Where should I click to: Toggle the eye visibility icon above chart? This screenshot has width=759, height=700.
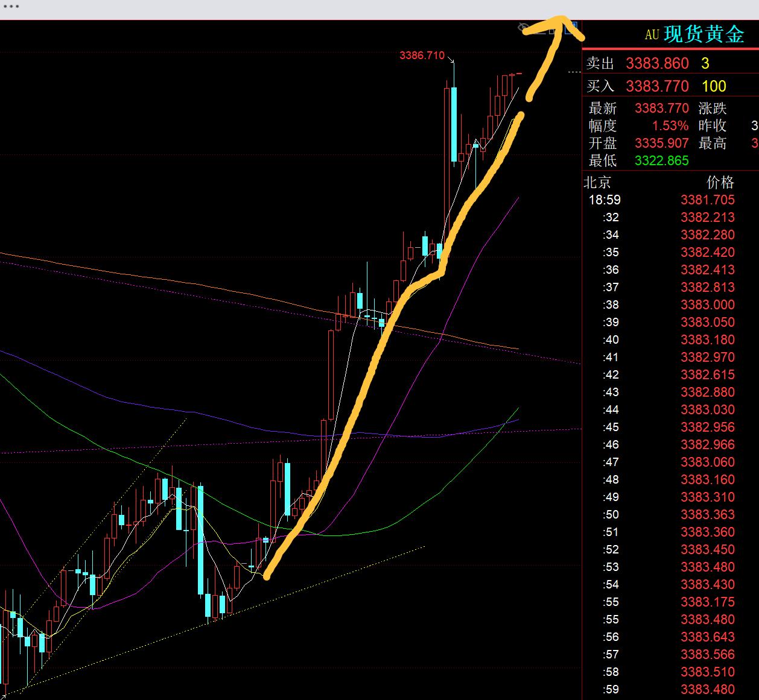(x=524, y=28)
